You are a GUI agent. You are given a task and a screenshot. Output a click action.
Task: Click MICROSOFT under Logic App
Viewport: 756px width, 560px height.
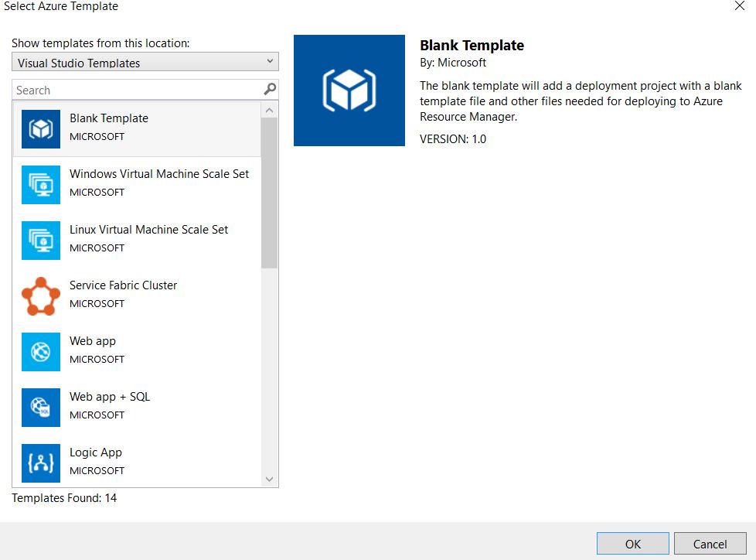pos(97,470)
